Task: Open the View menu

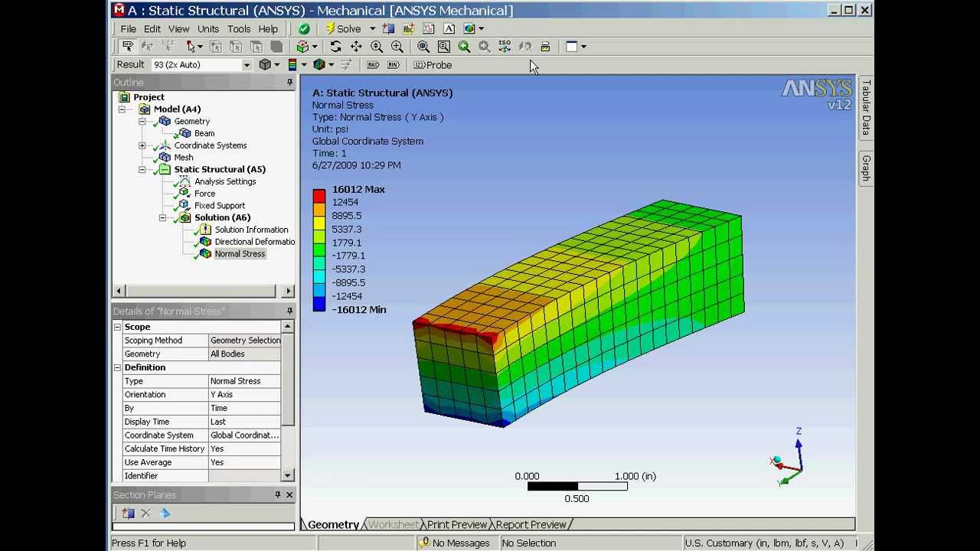Action: [178, 29]
